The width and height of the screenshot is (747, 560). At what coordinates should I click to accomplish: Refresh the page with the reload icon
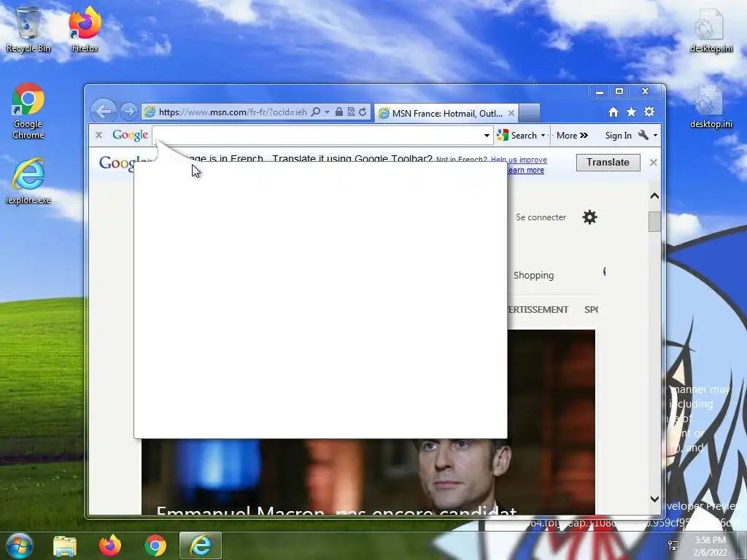[x=363, y=112]
